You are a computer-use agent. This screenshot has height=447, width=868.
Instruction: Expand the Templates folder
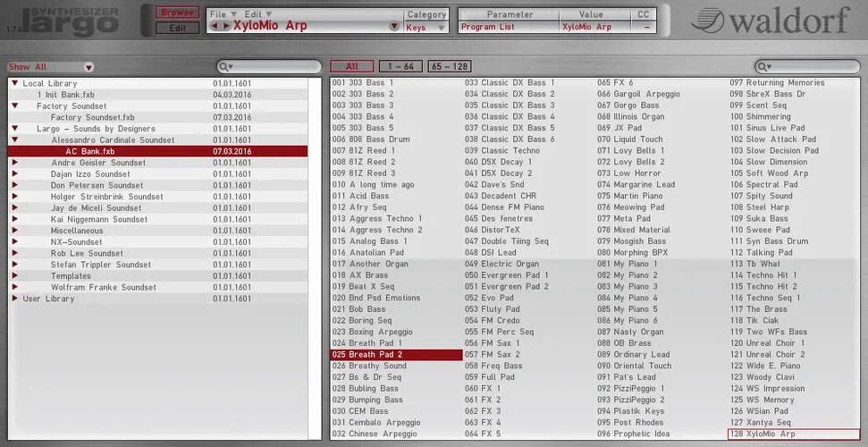point(15,276)
